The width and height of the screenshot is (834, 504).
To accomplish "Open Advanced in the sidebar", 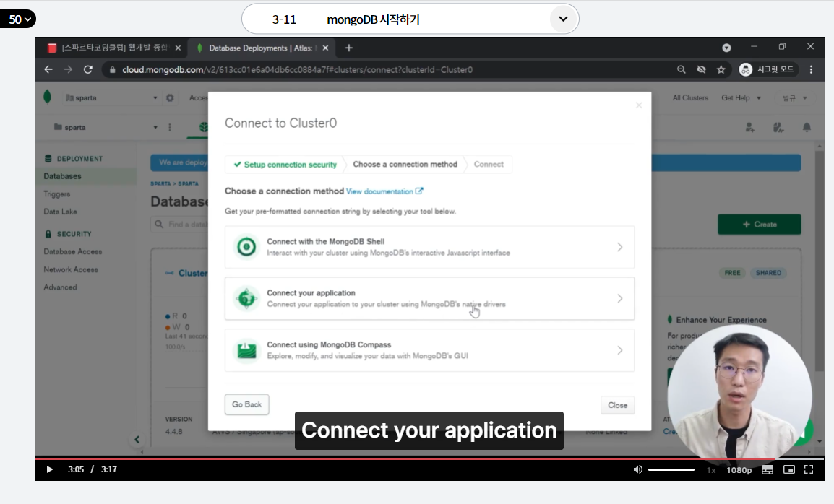I will click(x=60, y=287).
